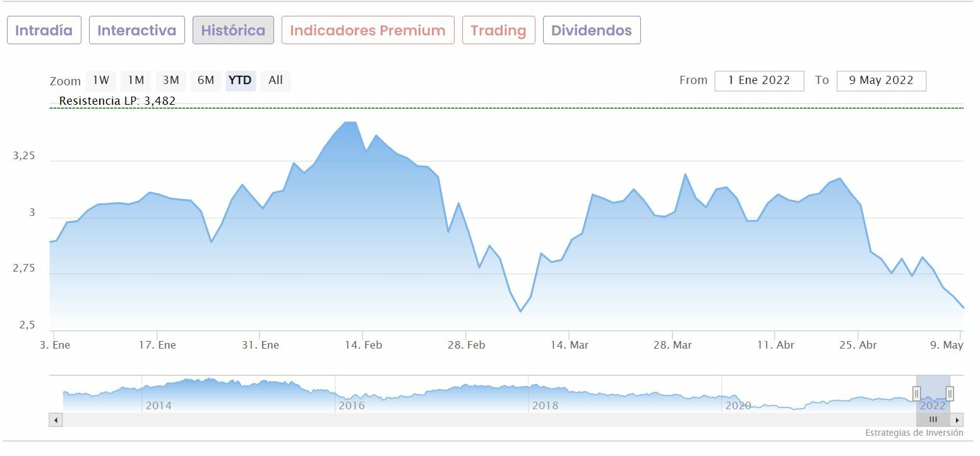Switch to the Intradía tab
Viewport: 980px width, 456px height.
44,30
